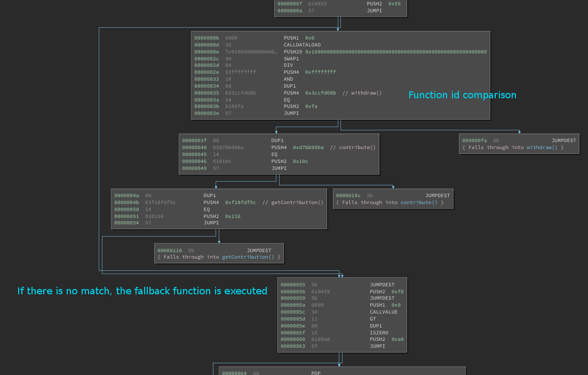Click the fallback function annotation text

pos(142,291)
